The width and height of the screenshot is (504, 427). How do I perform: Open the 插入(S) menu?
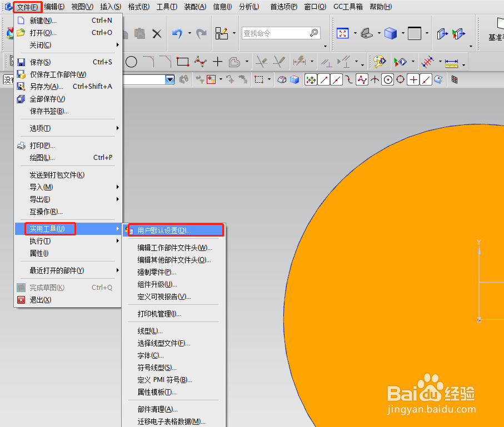pos(111,7)
